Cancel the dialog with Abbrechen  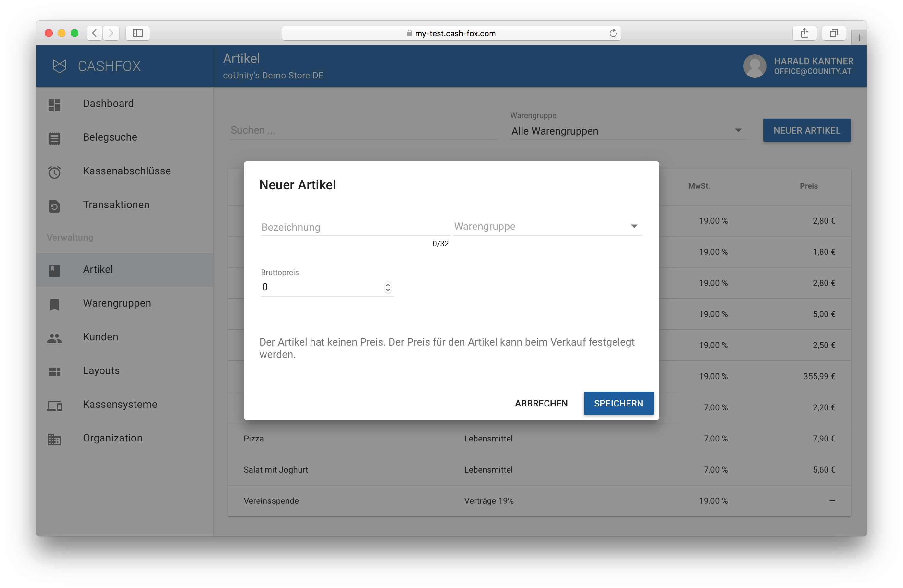tap(541, 403)
